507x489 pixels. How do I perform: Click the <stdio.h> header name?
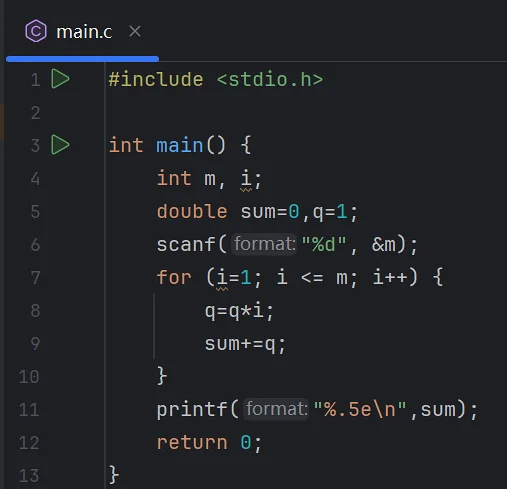[x=270, y=79]
